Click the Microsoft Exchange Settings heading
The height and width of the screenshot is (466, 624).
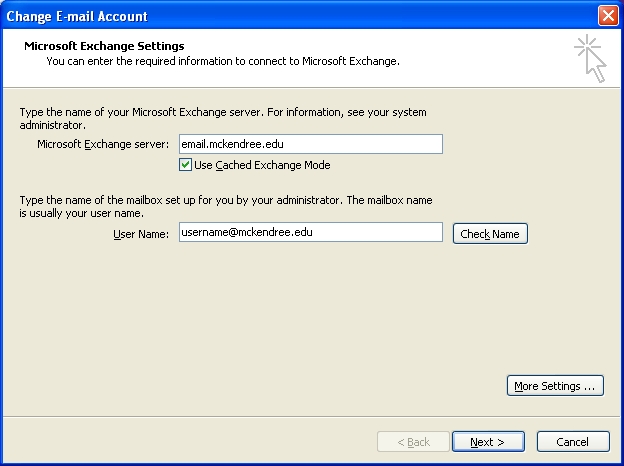[x=104, y=46]
